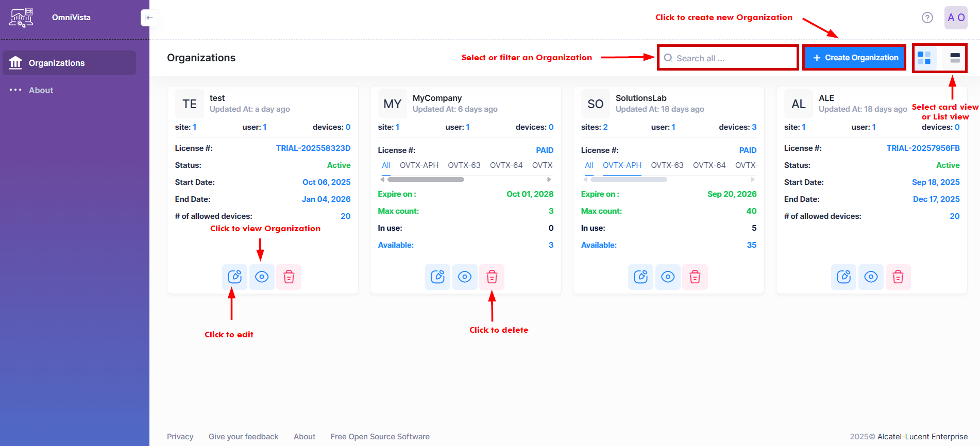The height and width of the screenshot is (446, 980).
Task: Open the About footer link
Action: [305, 436]
